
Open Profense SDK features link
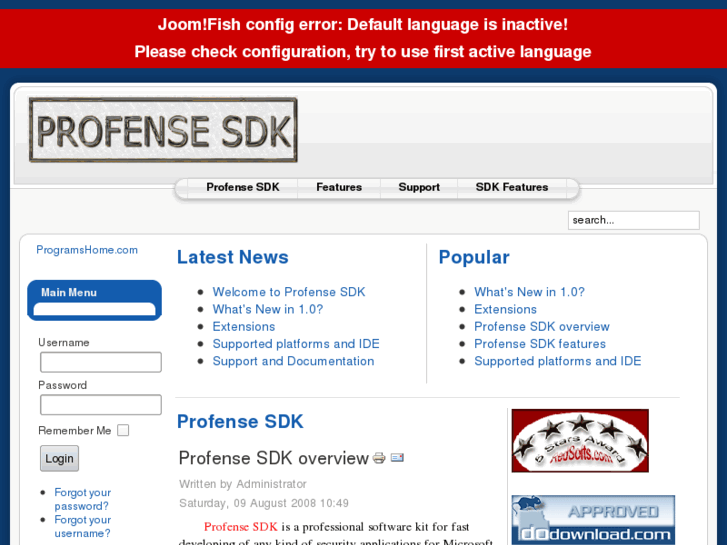pos(540,344)
